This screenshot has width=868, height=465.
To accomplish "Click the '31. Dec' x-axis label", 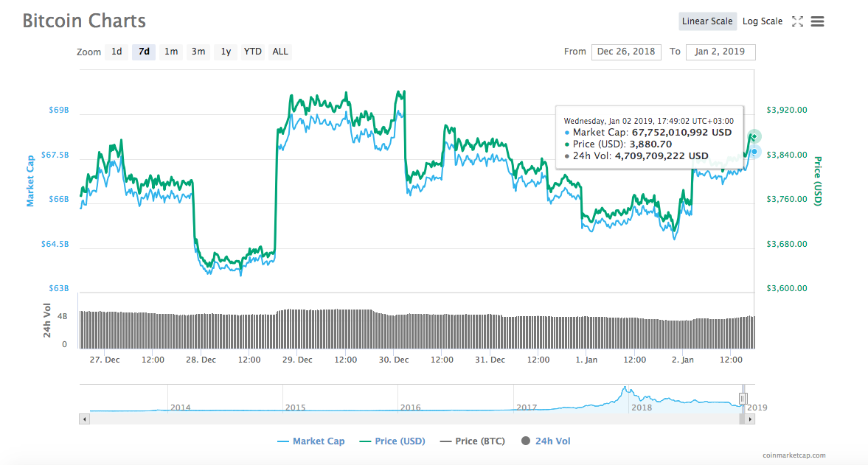I will pos(490,360).
